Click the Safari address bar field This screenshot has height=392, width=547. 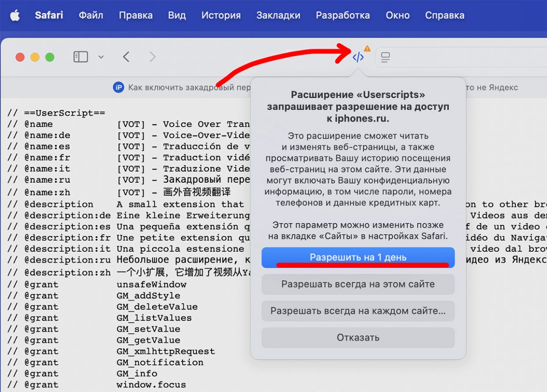(x=461, y=57)
